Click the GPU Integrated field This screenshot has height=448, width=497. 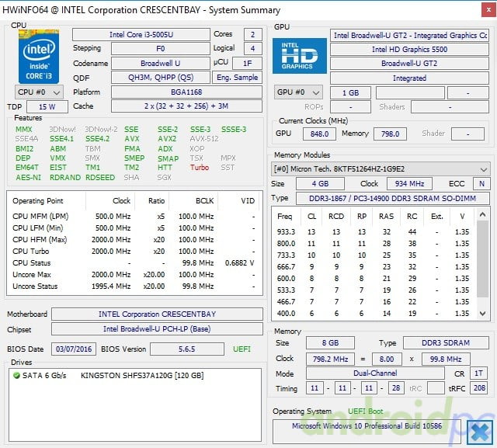click(x=409, y=78)
